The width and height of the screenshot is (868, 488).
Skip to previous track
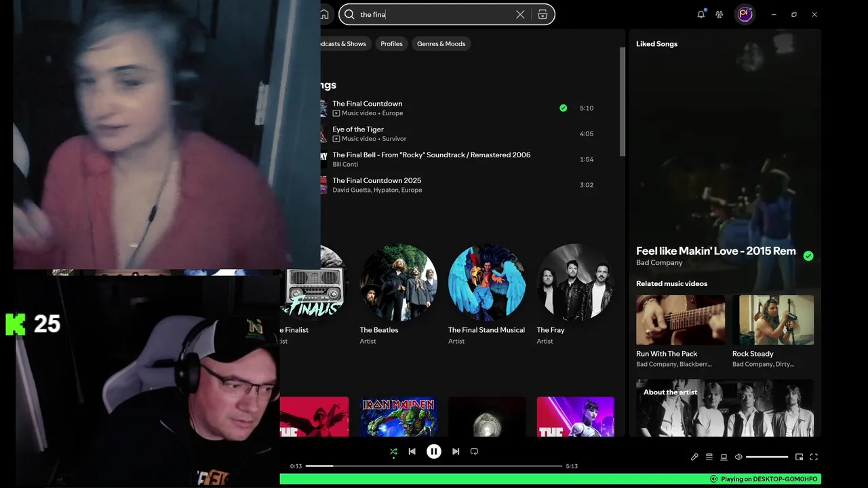[x=412, y=451]
